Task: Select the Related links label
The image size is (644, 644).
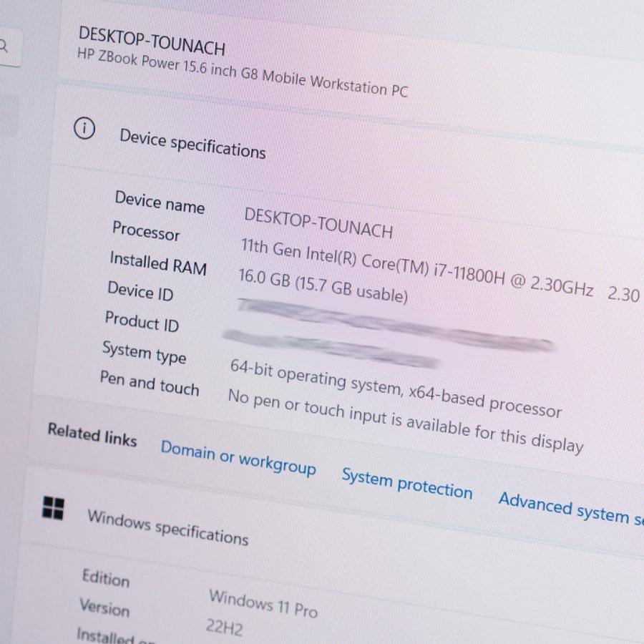Action: (92, 434)
